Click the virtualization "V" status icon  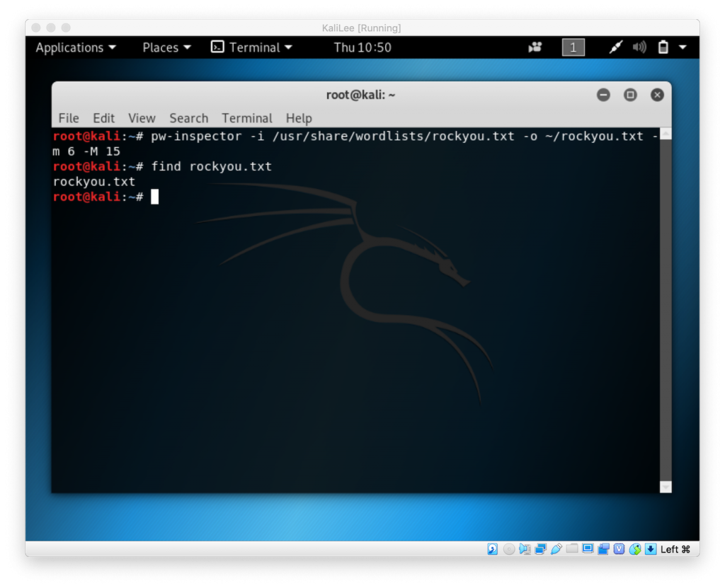pos(618,549)
